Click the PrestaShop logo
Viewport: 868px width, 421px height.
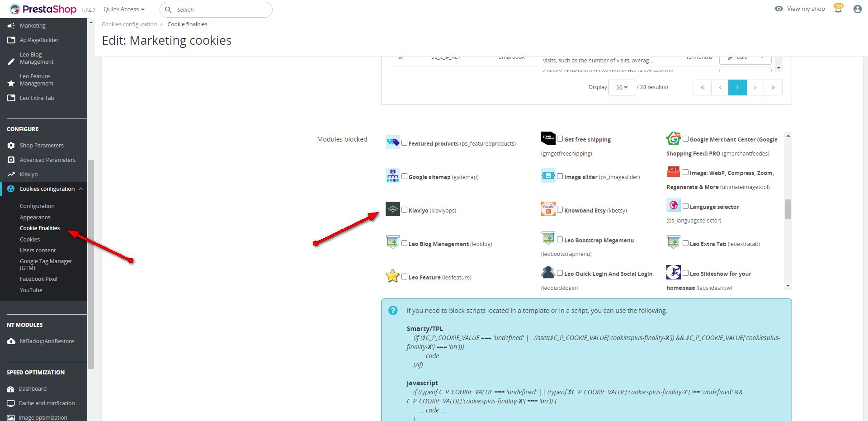[x=43, y=9]
